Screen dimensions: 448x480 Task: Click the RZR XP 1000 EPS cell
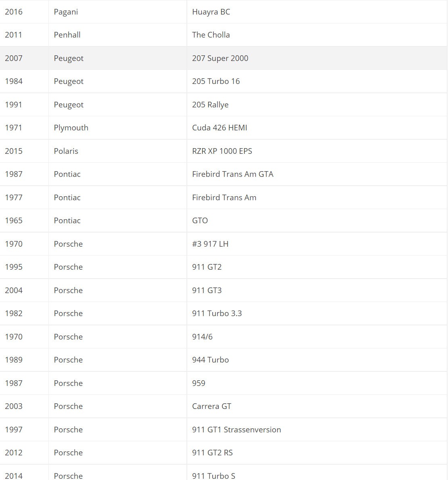click(222, 151)
